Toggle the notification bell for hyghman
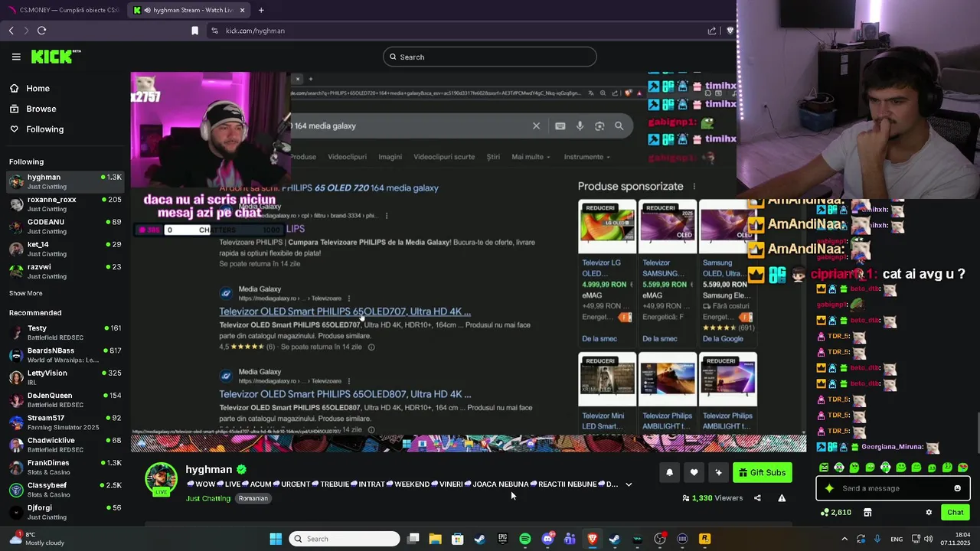980x551 pixels. (x=669, y=473)
